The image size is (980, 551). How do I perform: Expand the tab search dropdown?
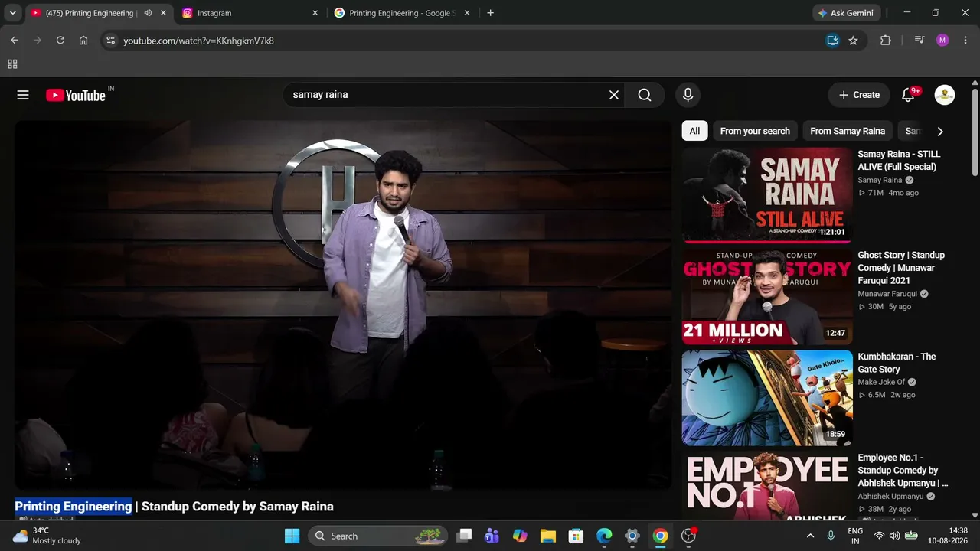click(12, 13)
